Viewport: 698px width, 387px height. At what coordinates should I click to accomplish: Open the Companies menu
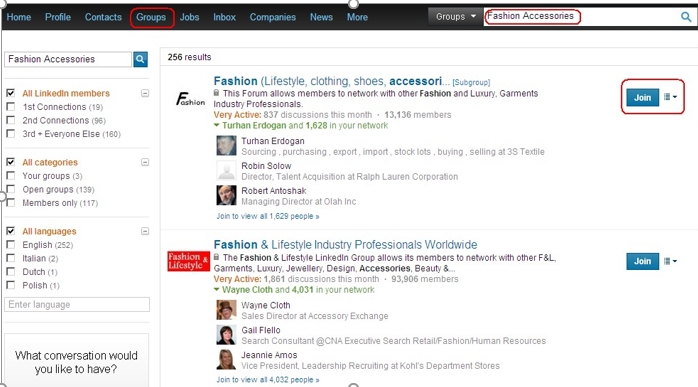pos(272,17)
